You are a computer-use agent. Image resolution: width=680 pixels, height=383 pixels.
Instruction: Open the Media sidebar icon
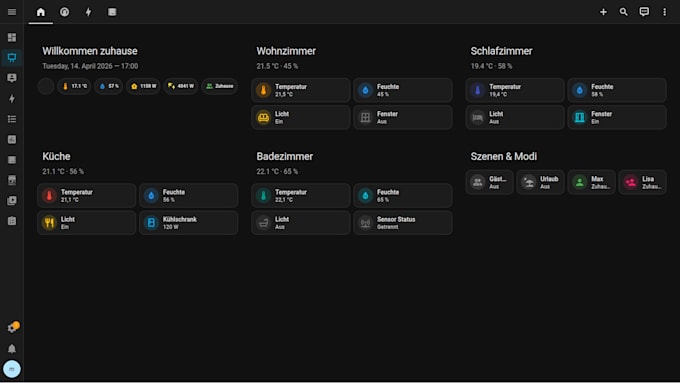(12, 200)
